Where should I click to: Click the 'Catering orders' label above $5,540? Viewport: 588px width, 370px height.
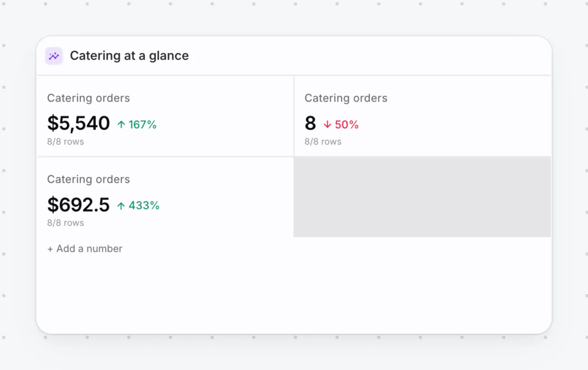pyautogui.click(x=88, y=98)
